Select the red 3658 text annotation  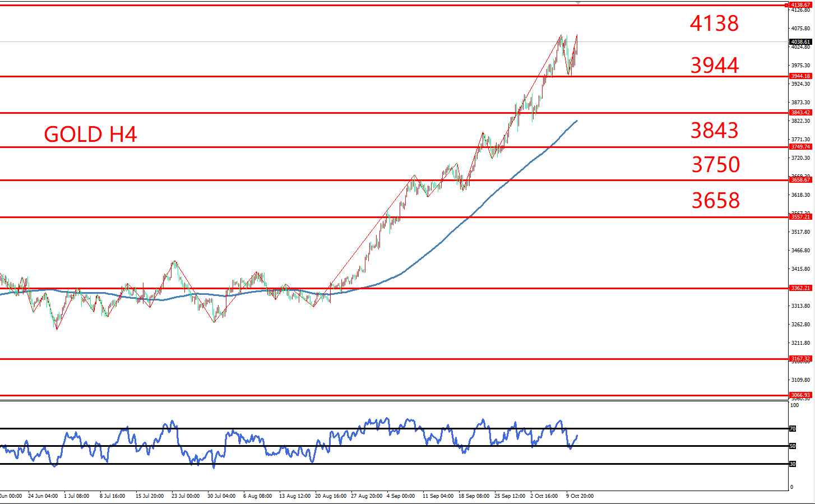click(x=715, y=201)
